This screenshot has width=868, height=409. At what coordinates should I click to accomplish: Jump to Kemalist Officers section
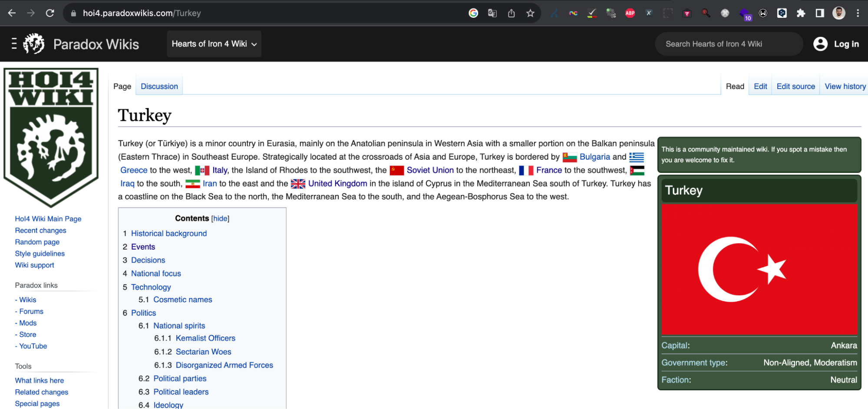(205, 338)
